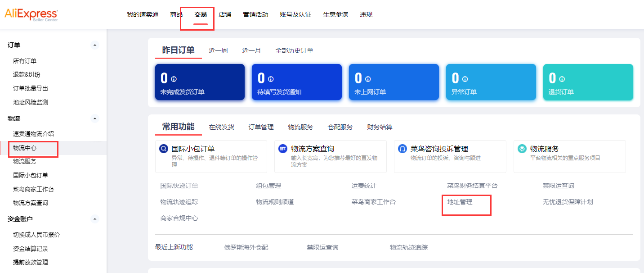Open the 退货订单 card

click(x=588, y=82)
